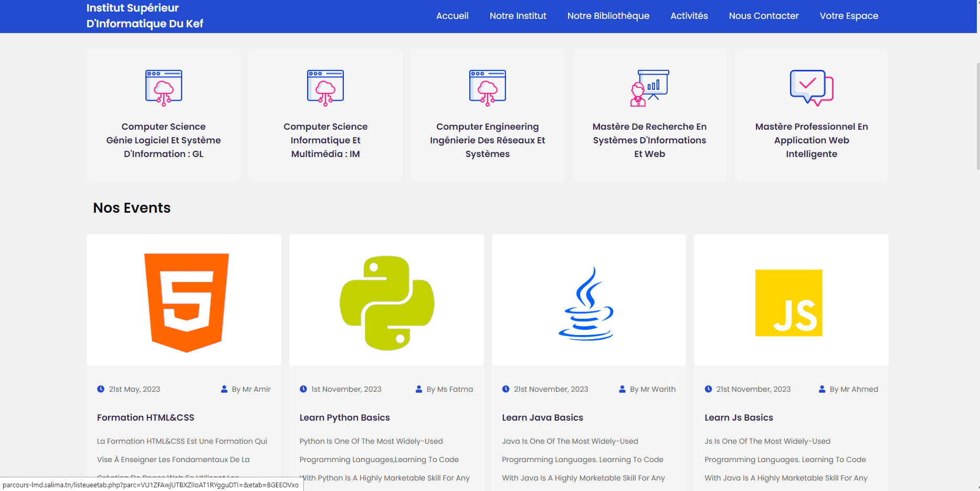Click the author text By Ms Fatma
Screen dimensions: 980x491
click(450, 389)
